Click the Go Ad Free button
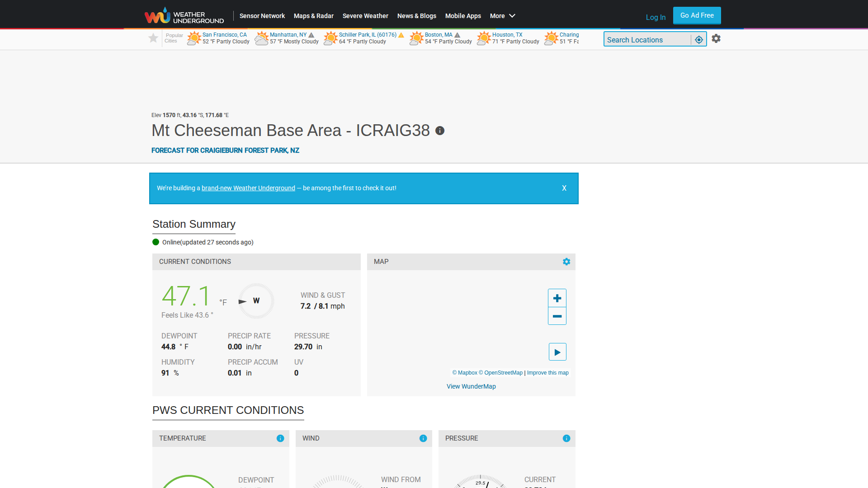This screenshot has height=488, width=868. [x=697, y=15]
